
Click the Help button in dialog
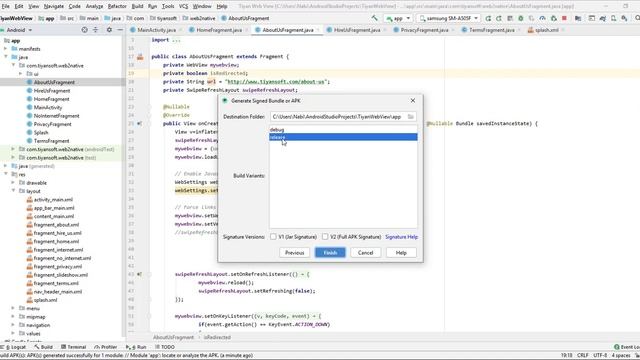pos(401,253)
